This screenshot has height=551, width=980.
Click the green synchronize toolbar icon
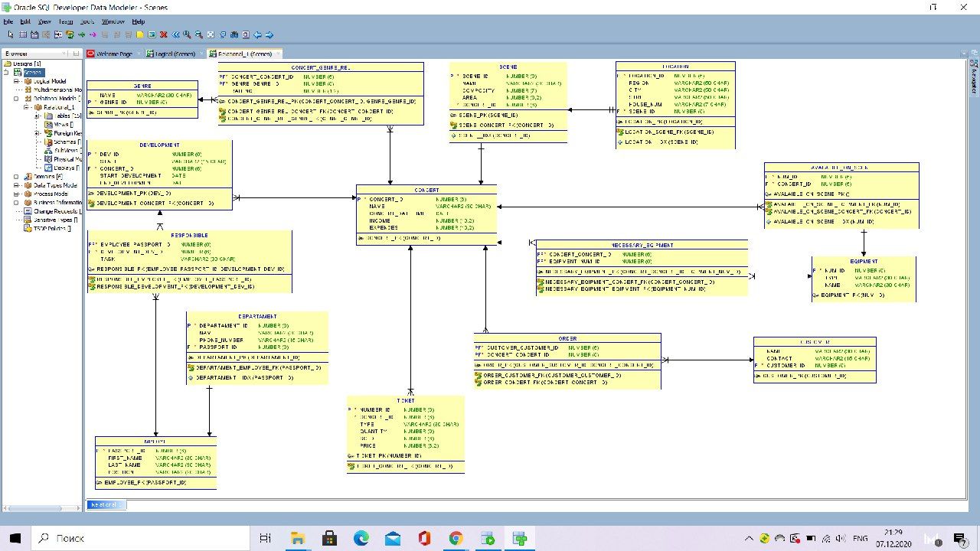pos(70,34)
